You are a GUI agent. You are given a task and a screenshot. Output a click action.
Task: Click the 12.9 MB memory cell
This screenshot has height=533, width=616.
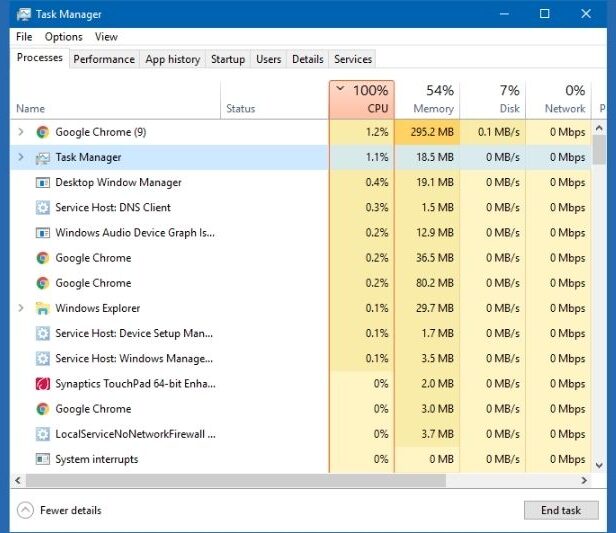pos(427,233)
